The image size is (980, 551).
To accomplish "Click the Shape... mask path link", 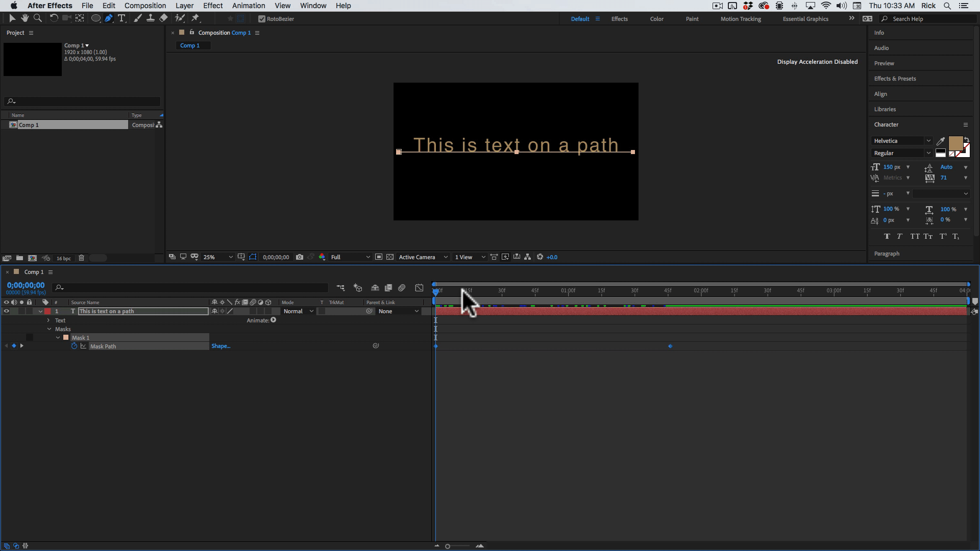I will (x=220, y=346).
